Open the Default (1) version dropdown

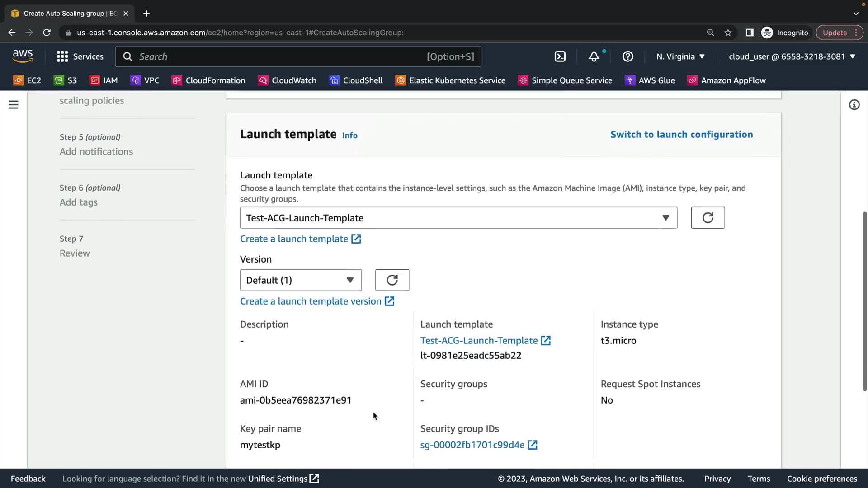point(300,280)
